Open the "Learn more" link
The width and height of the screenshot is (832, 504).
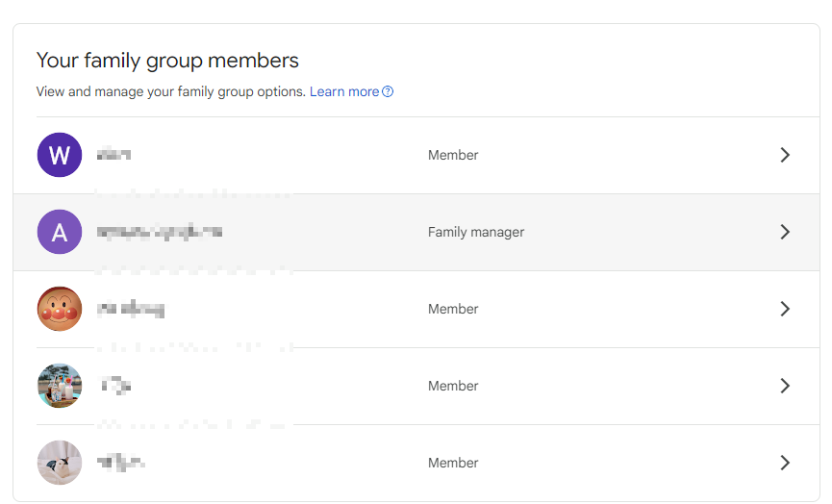[x=344, y=92]
